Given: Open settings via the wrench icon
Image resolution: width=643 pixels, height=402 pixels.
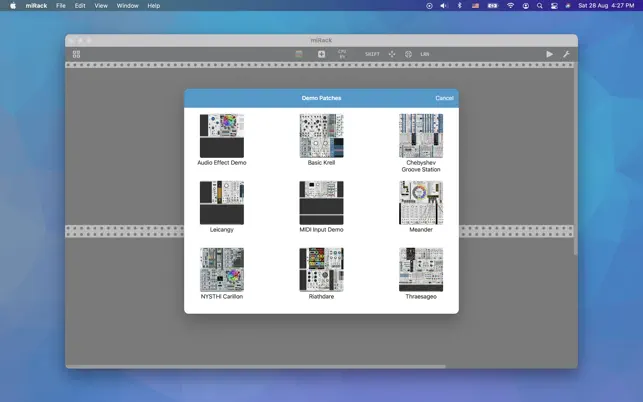Looking at the screenshot, I should tap(566, 54).
